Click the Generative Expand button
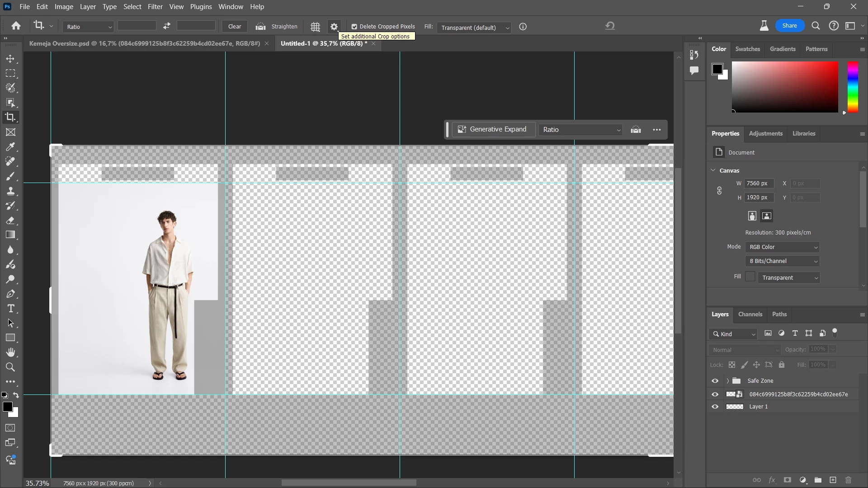 coord(493,129)
